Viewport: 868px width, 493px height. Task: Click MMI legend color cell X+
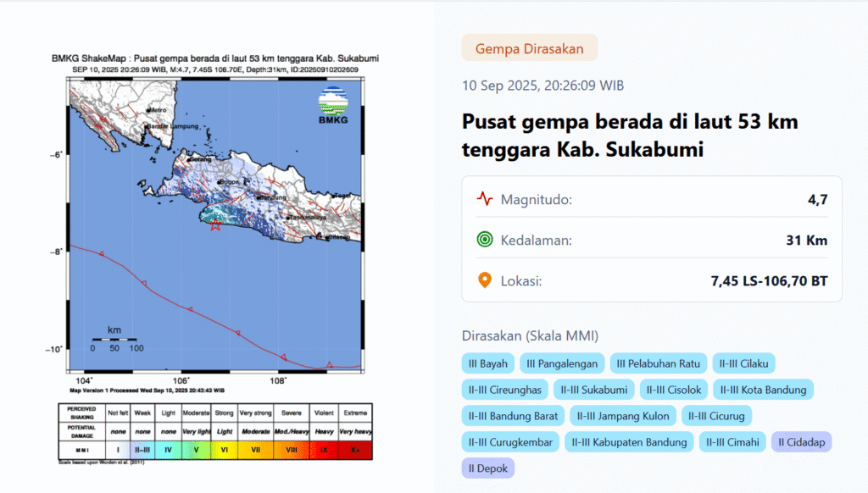click(355, 450)
